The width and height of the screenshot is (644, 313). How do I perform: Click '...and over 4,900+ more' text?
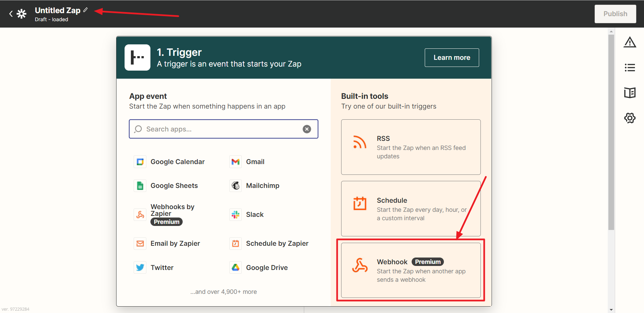(x=224, y=292)
